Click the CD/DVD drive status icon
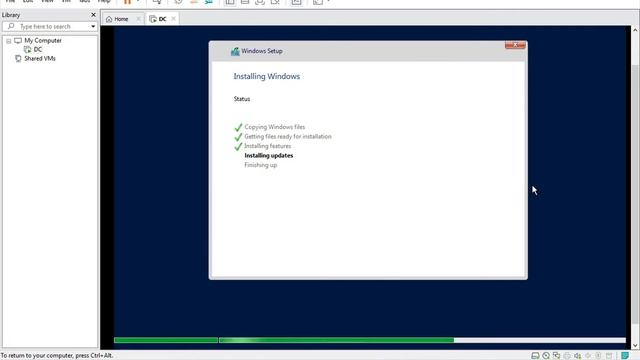Viewport: 640px width, 360px height. pyautogui.click(x=546, y=356)
